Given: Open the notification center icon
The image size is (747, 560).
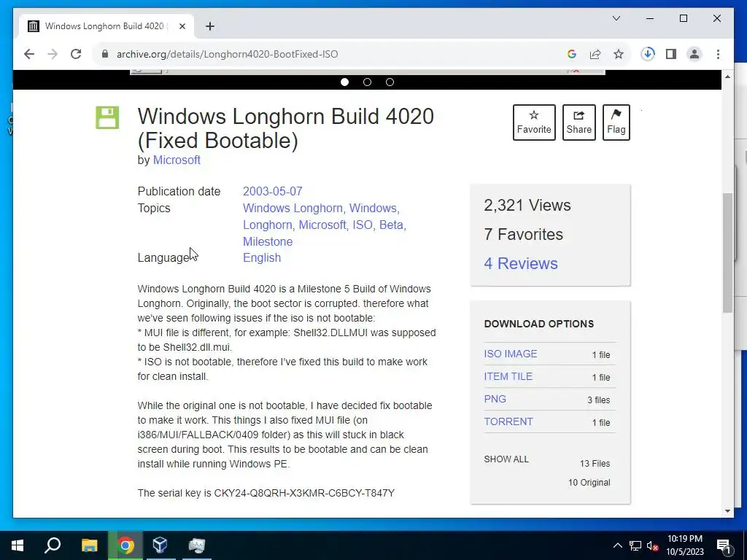Looking at the screenshot, I should click(x=724, y=545).
